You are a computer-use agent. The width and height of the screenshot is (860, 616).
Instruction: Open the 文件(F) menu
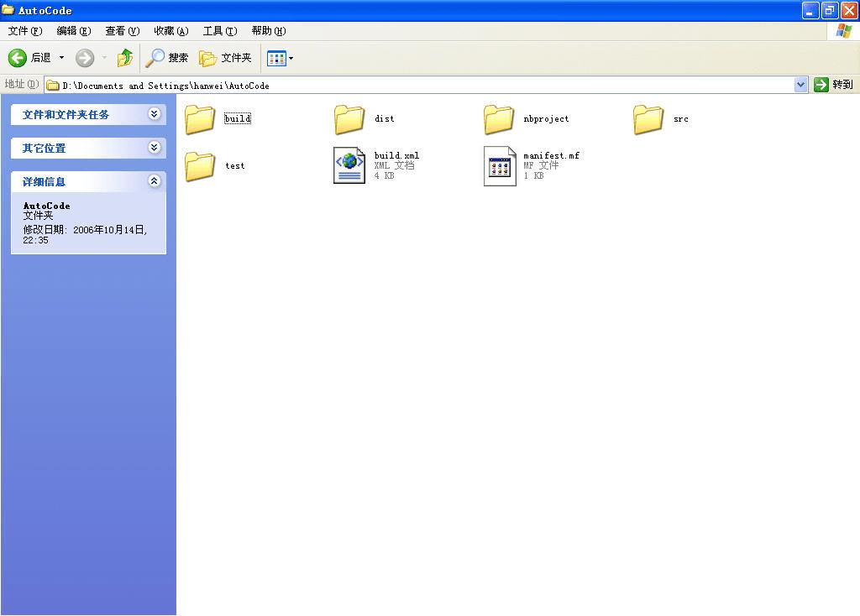[25, 31]
